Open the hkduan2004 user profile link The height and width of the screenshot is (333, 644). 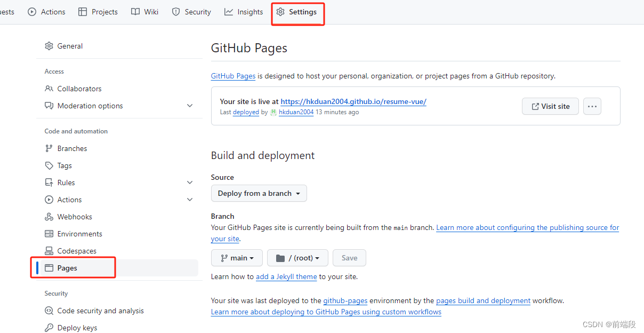click(x=296, y=112)
